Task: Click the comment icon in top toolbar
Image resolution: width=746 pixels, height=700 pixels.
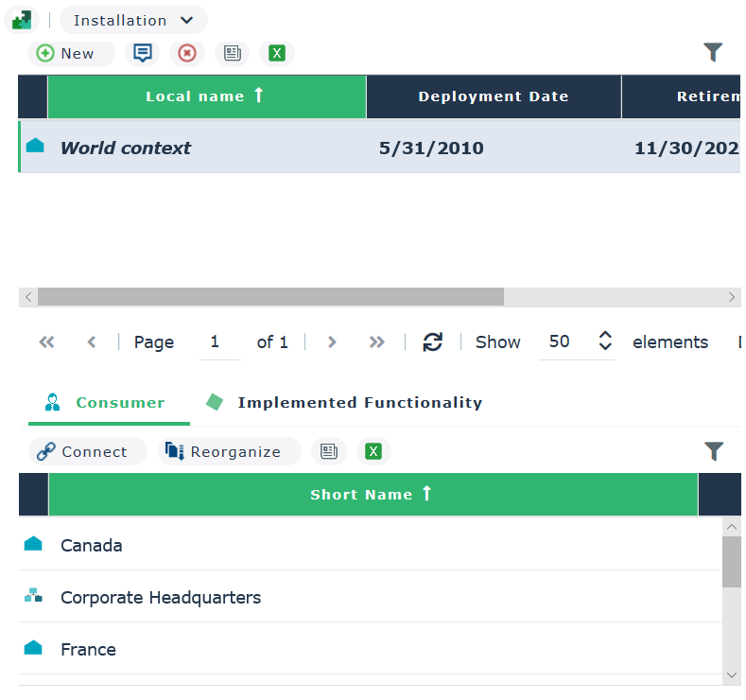Action: click(143, 53)
